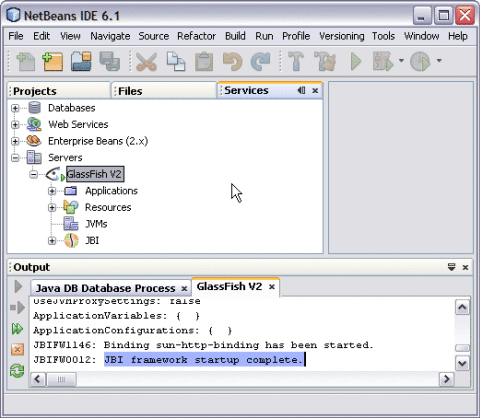Click the Refresh server status icon
Screen dimensions: 480x418
coord(17,370)
